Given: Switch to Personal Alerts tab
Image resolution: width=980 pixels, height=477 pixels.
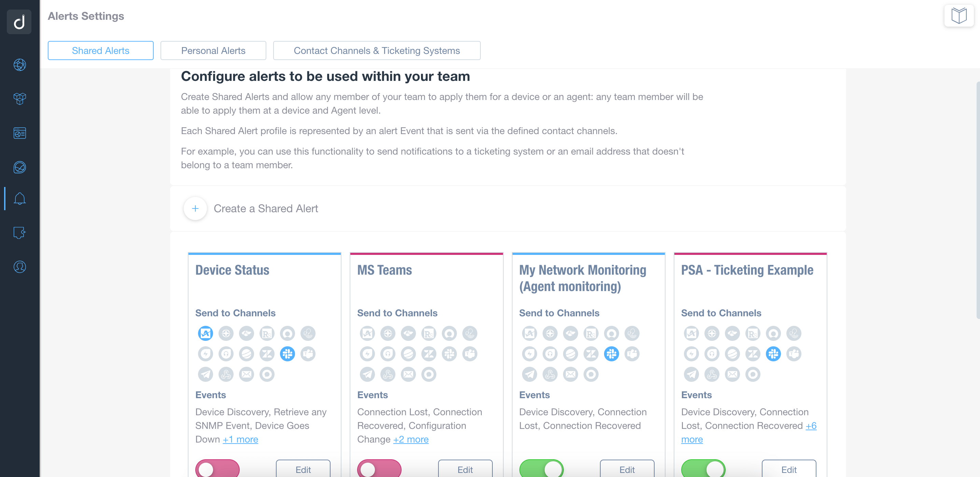Looking at the screenshot, I should tap(213, 50).
